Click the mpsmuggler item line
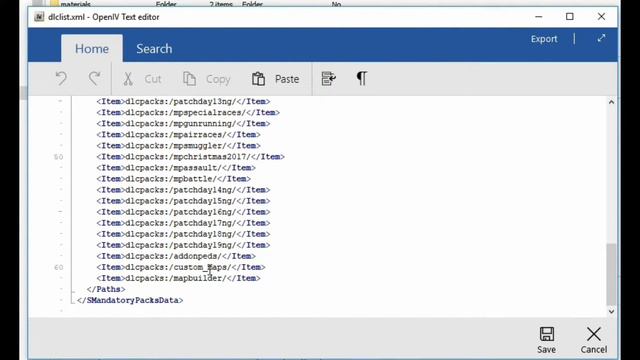The image size is (640, 360). pos(178,146)
